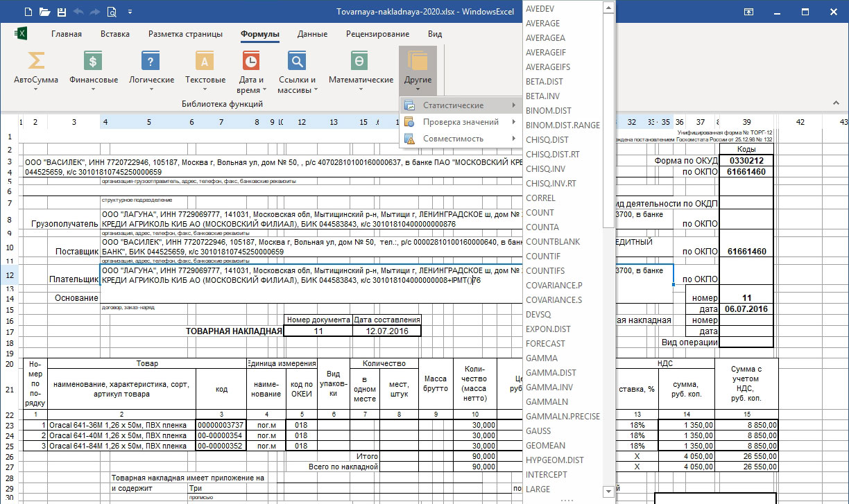849x504 pixels.
Task: Click the total 26 550,00 in Итого row
Action: (x=746, y=457)
